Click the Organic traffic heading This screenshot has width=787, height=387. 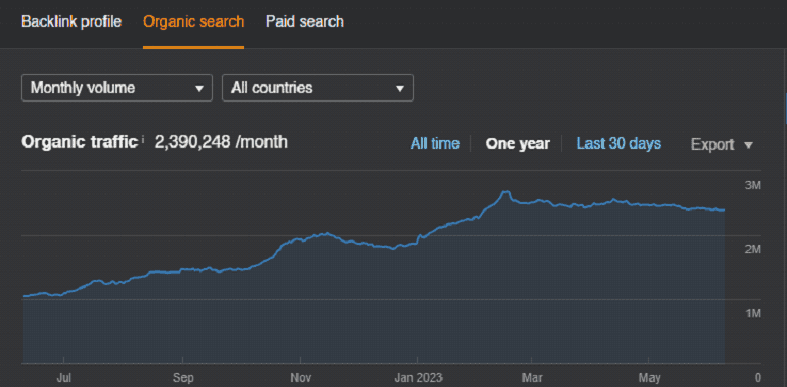click(x=79, y=142)
